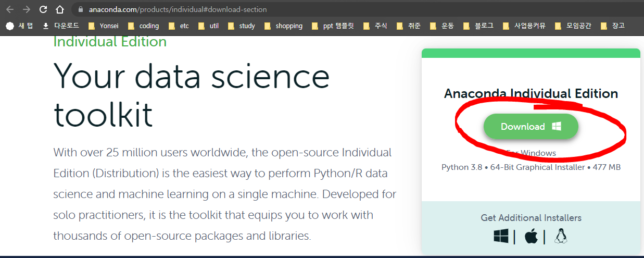Open the 사업용커뮤 bookmark folder
This screenshot has width=644, height=258.
pos(525,26)
